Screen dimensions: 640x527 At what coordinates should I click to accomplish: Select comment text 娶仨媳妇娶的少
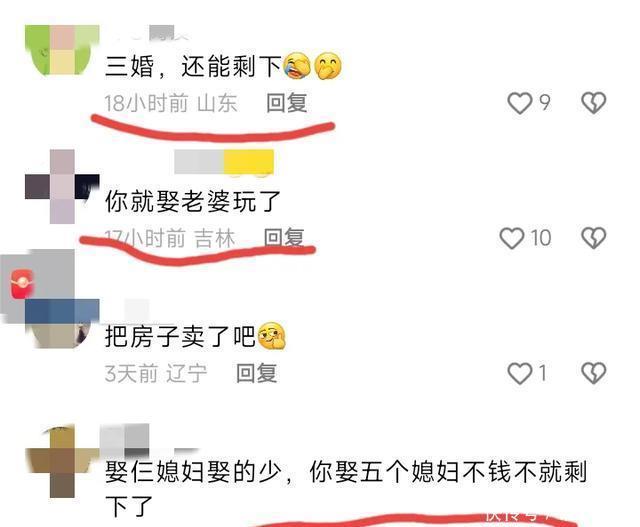(x=193, y=471)
